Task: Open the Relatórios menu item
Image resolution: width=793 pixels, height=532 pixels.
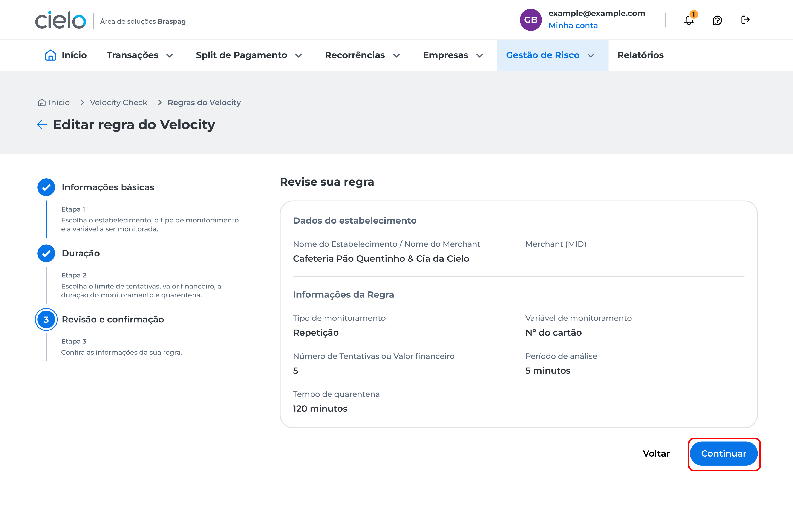Action: [640, 55]
